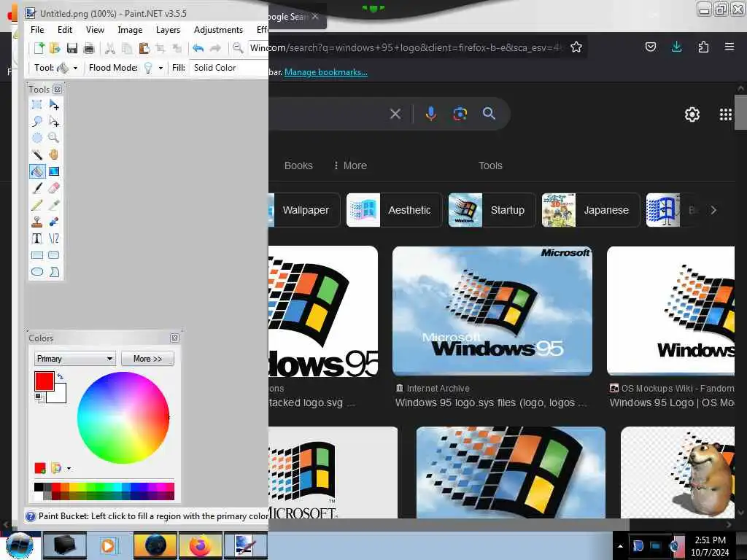The image size is (747, 560).
Task: Click the white secondary color swatch
Action: [60, 396]
